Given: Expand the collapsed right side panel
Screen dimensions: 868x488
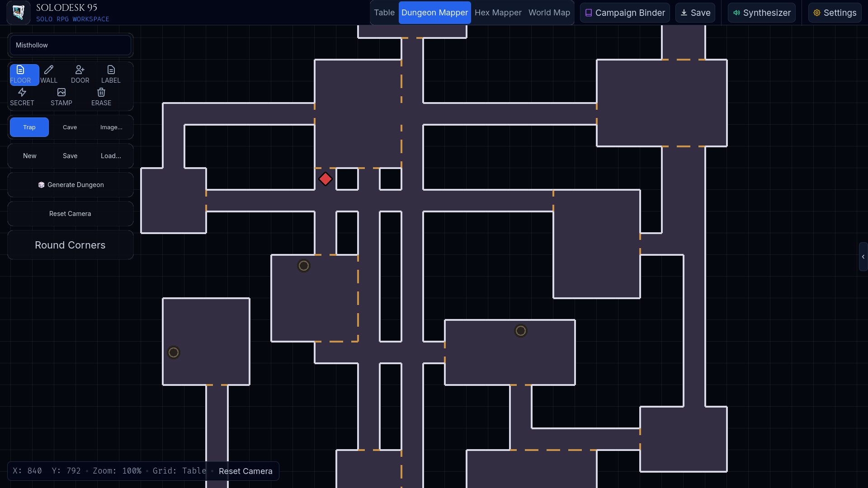Looking at the screenshot, I should pos(863,257).
